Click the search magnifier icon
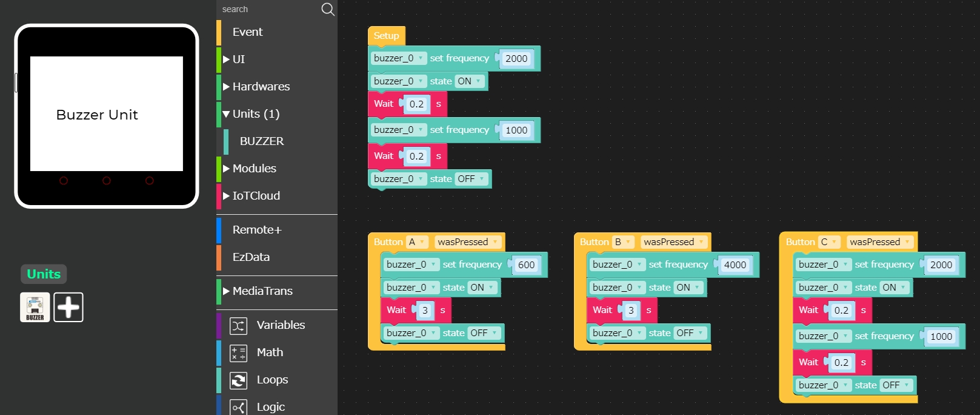The image size is (980, 415). [x=327, y=9]
